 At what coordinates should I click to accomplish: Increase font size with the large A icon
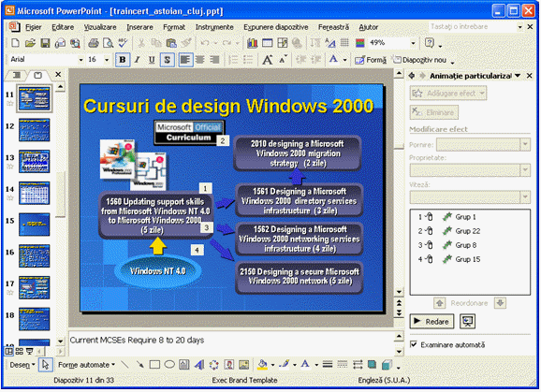[267, 60]
